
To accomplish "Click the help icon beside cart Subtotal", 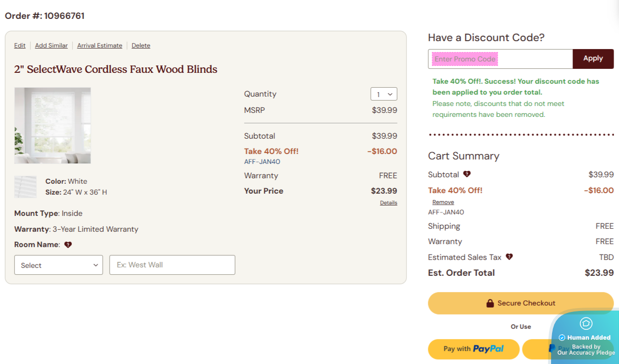I will (466, 174).
